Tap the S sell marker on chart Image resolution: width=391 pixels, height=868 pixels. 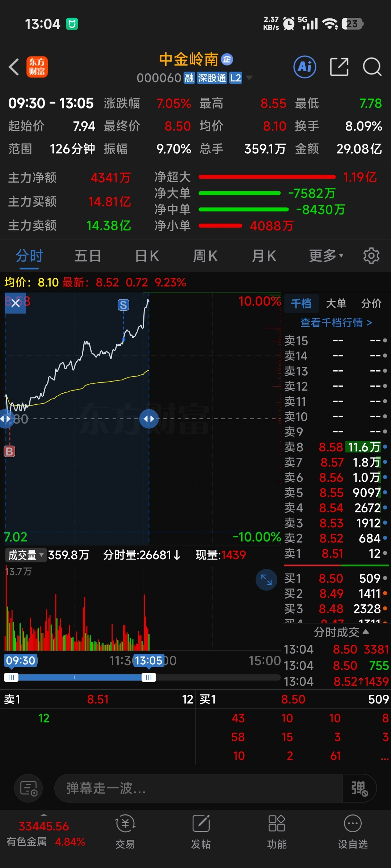(x=123, y=305)
